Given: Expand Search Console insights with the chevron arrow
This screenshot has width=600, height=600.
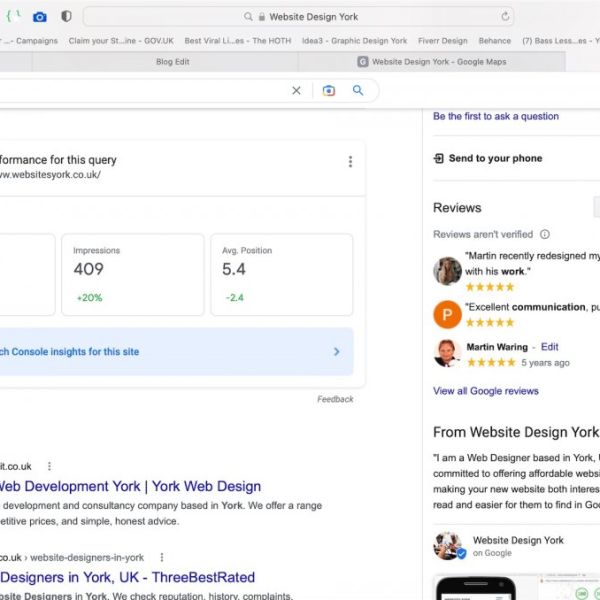Looking at the screenshot, I should pyautogui.click(x=336, y=352).
